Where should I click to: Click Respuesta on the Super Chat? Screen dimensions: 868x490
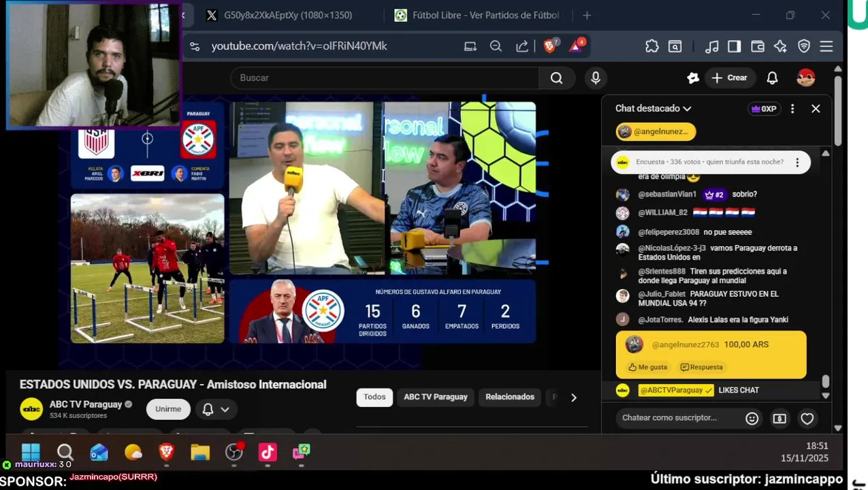coord(701,367)
